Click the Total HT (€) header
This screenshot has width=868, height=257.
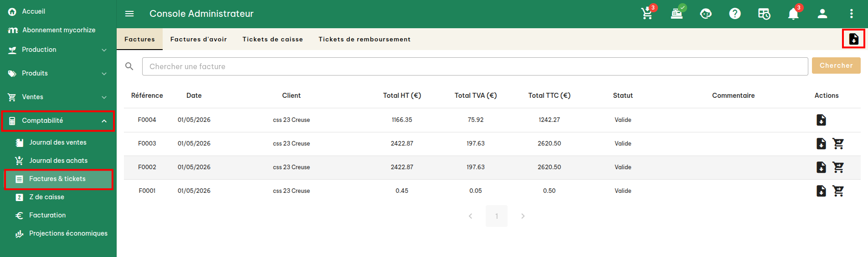[x=402, y=96]
